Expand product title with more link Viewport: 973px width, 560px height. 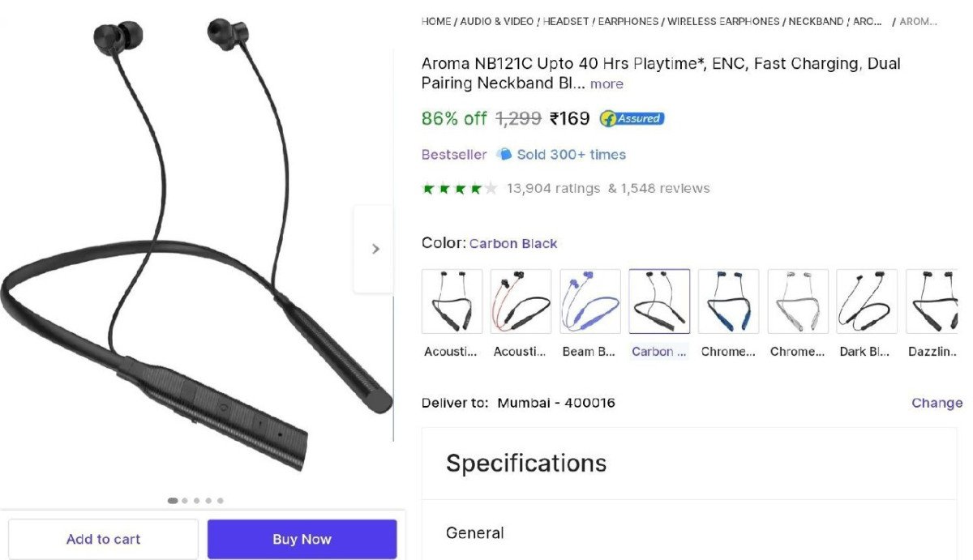(x=607, y=84)
